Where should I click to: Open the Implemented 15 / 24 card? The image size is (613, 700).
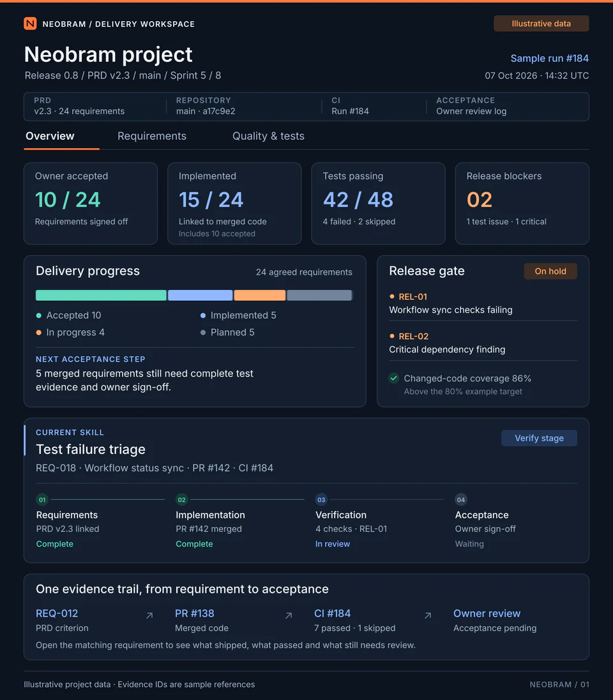234,203
